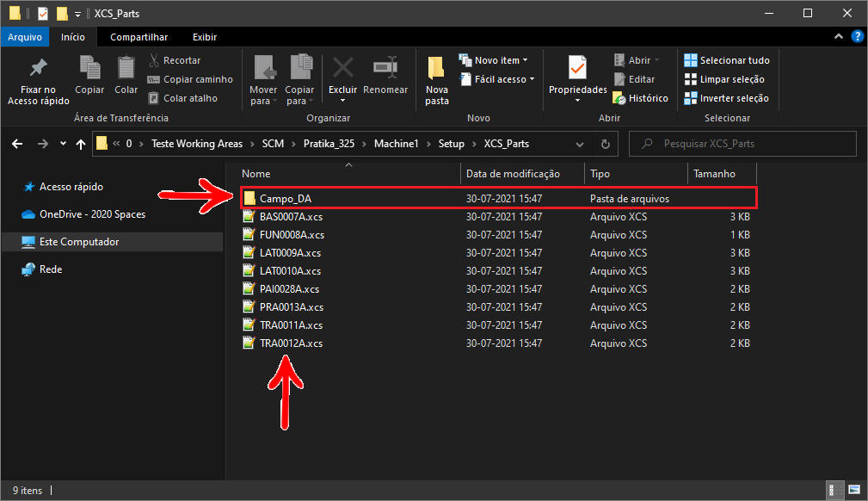Open recent locations dropdown arrow
The width and height of the screenshot is (868, 501).
(63, 144)
